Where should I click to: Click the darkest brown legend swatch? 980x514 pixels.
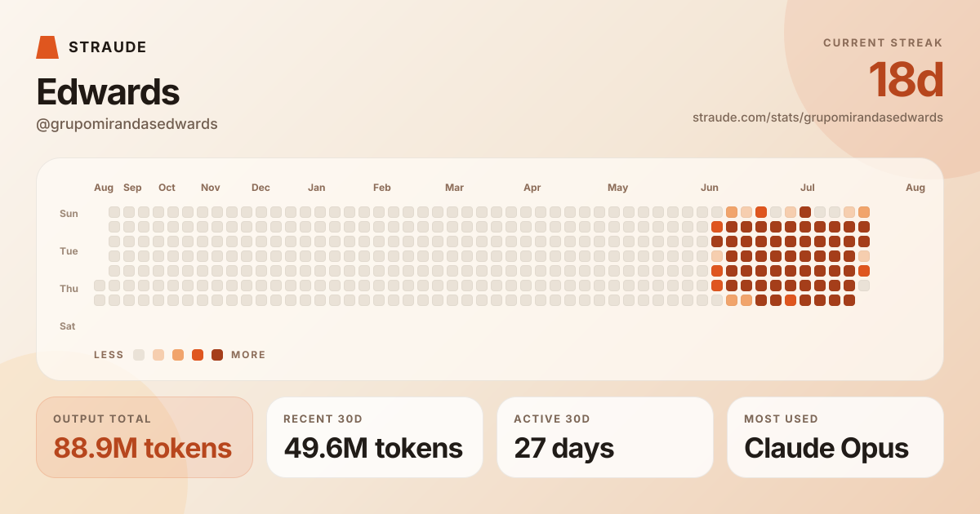(x=217, y=355)
